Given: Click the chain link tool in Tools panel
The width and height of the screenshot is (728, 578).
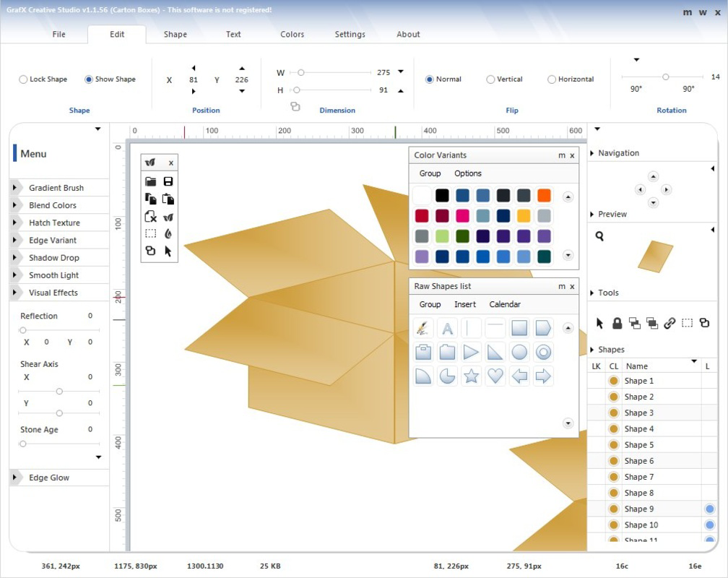Looking at the screenshot, I should [669, 323].
